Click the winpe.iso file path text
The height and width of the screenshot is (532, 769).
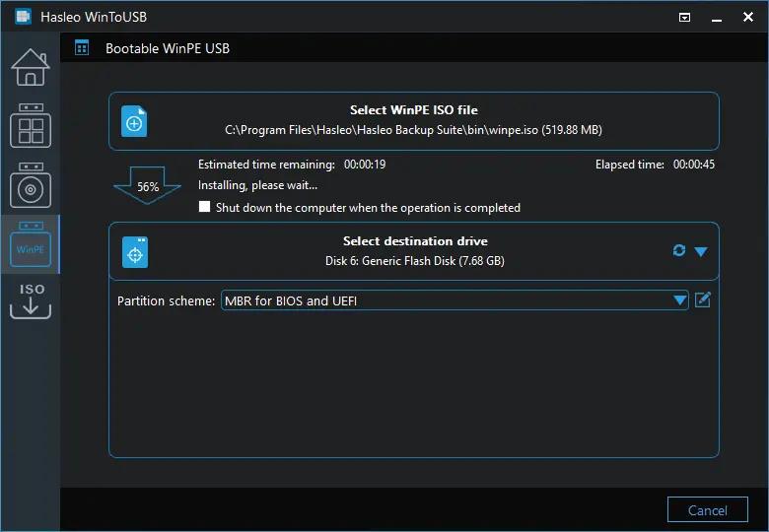(x=413, y=130)
